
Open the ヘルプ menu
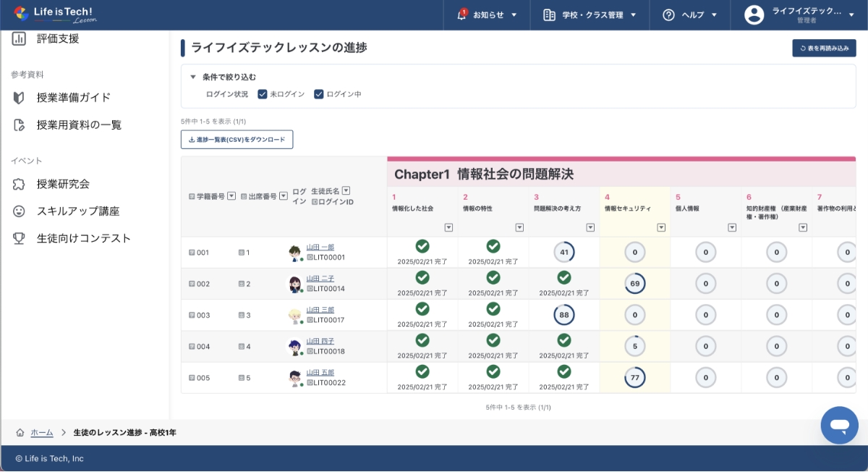tap(689, 14)
